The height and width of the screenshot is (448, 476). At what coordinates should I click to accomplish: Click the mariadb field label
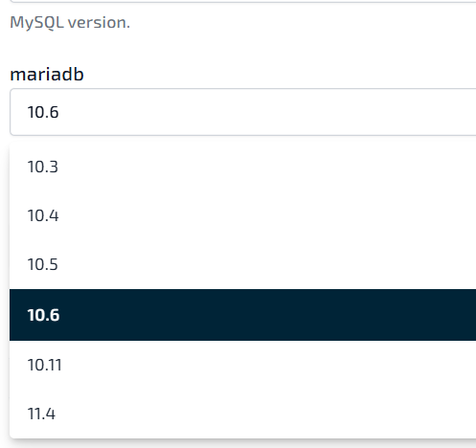click(x=47, y=74)
